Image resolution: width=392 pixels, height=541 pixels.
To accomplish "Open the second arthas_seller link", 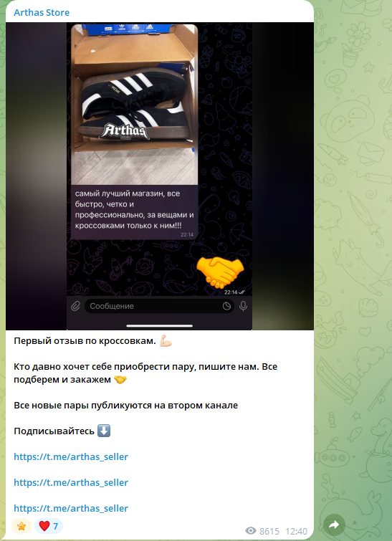I will tap(71, 482).
